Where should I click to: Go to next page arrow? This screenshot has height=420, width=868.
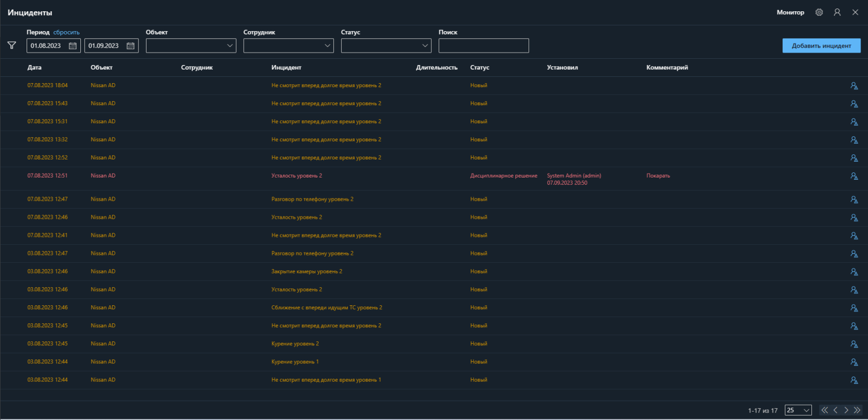[x=846, y=410]
